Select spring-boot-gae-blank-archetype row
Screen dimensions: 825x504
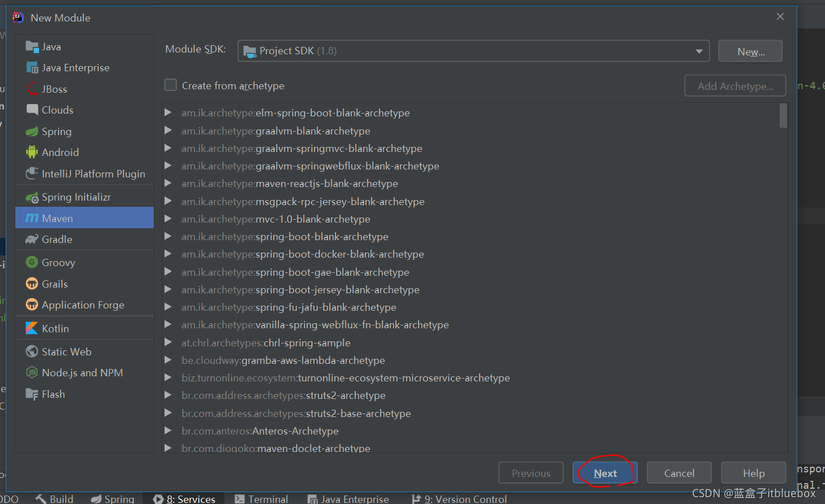(471, 272)
